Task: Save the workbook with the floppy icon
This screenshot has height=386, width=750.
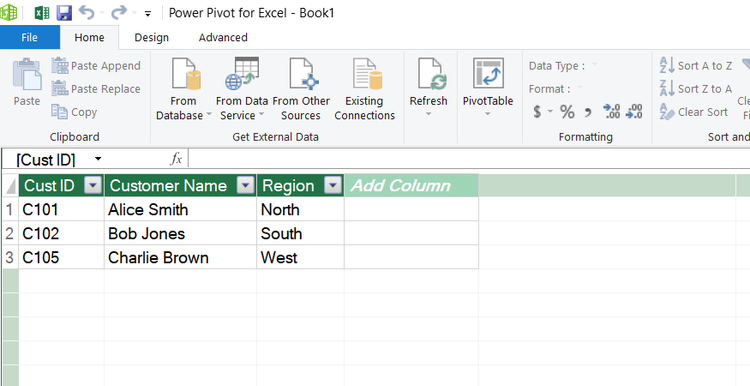Action: 64,12
